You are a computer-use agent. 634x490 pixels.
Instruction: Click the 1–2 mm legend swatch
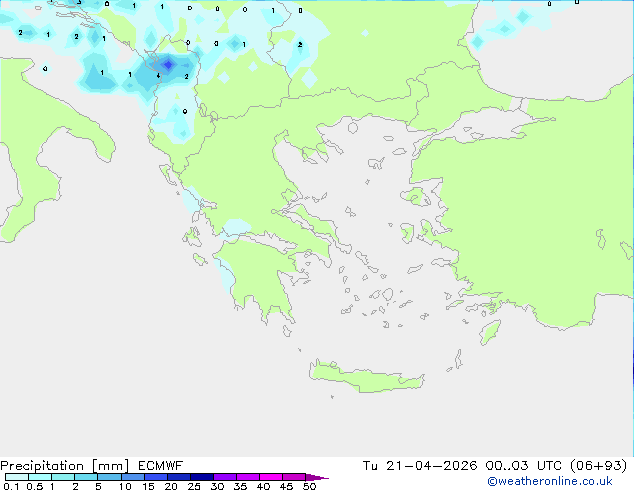click(x=63, y=477)
